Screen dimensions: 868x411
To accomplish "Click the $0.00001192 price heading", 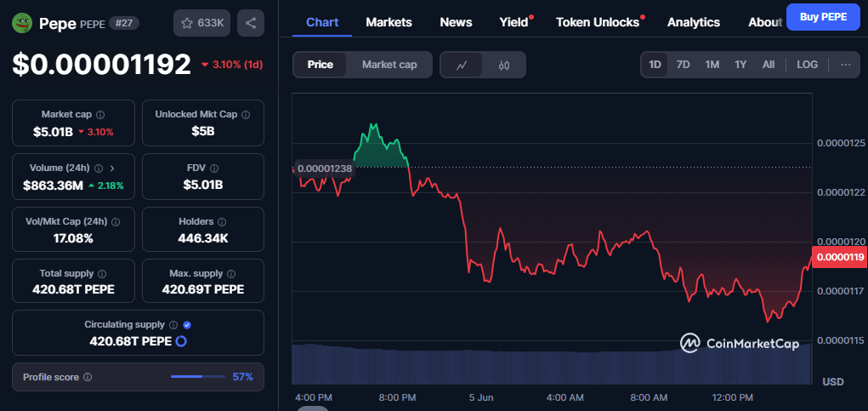I will pos(101,65).
